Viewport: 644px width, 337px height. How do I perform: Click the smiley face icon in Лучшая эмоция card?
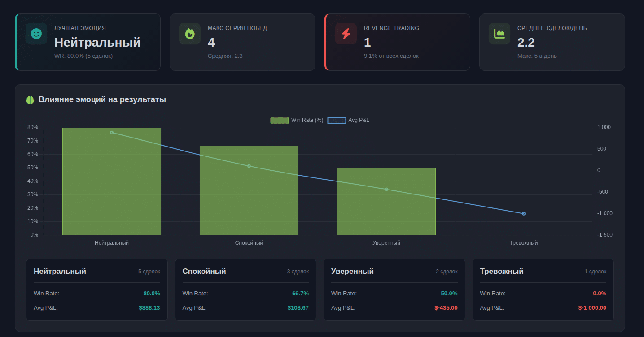(36, 34)
